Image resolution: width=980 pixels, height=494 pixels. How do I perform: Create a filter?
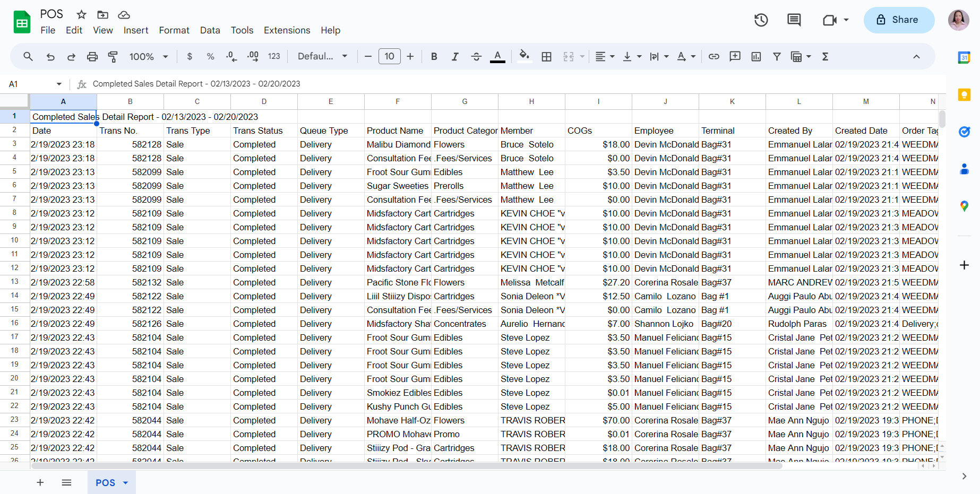coord(777,56)
